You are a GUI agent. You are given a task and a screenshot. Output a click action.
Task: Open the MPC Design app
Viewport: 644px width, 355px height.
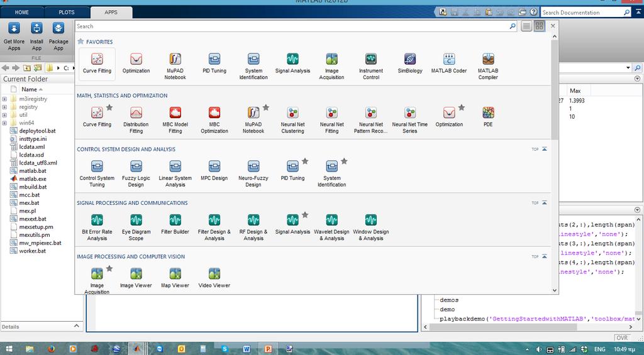[x=214, y=171]
